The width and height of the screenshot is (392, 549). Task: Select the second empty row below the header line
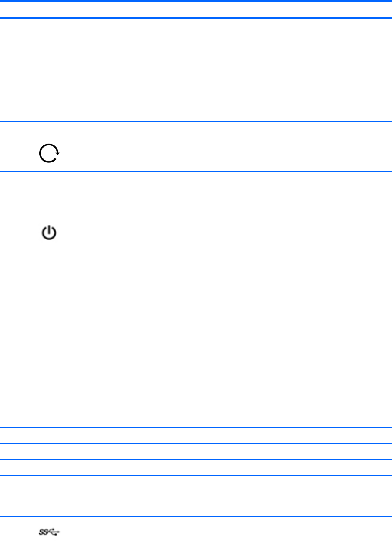coord(196,94)
